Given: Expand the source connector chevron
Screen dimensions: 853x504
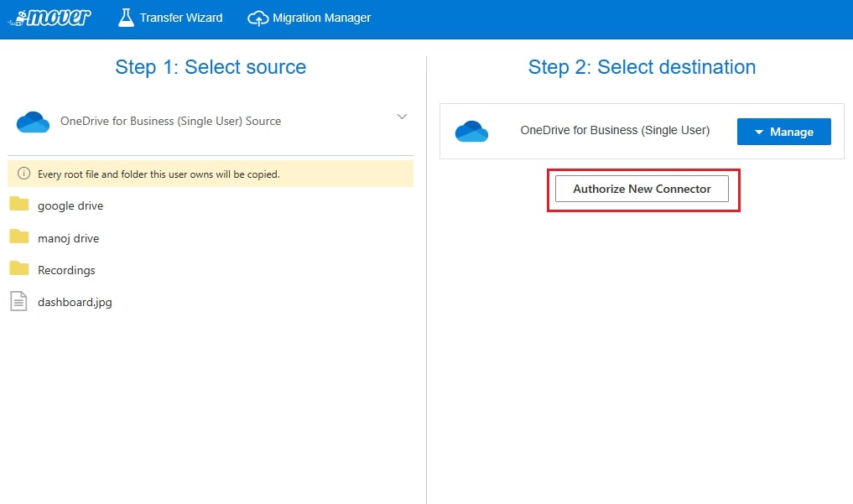Looking at the screenshot, I should point(402,117).
